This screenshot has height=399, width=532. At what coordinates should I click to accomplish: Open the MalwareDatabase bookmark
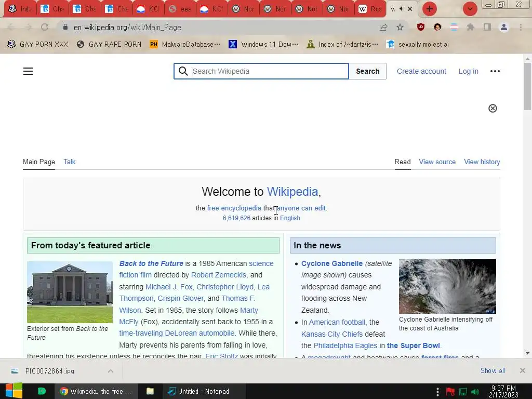tap(185, 45)
